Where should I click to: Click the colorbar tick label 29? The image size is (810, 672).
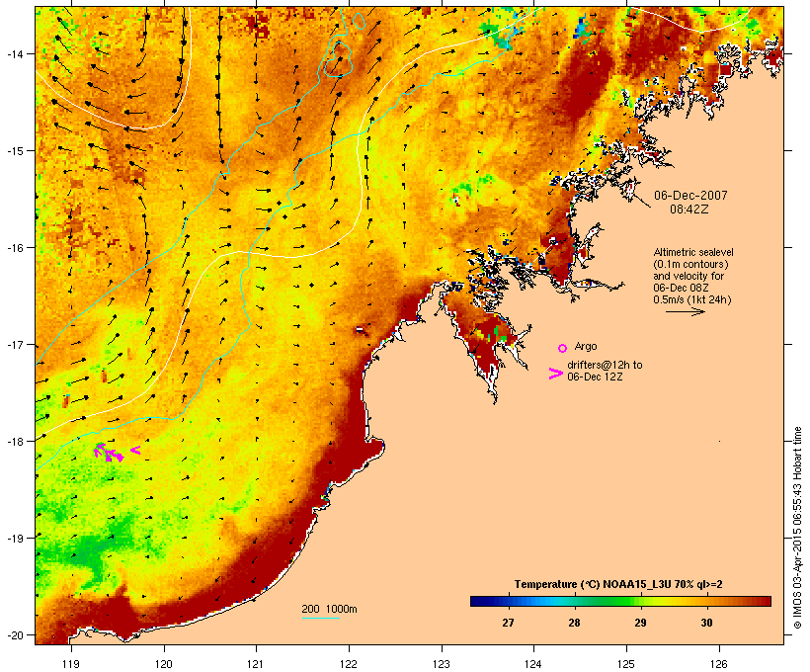pyautogui.click(x=640, y=623)
